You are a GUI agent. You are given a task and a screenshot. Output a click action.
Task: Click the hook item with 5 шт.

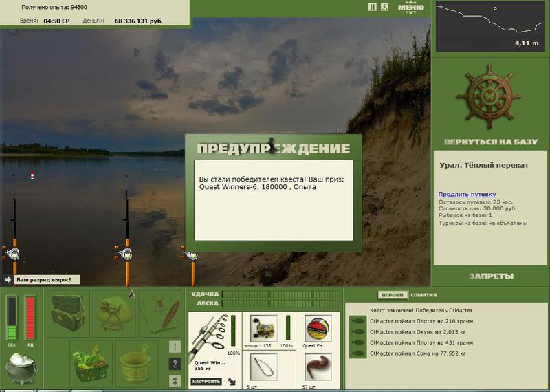[x=264, y=367]
